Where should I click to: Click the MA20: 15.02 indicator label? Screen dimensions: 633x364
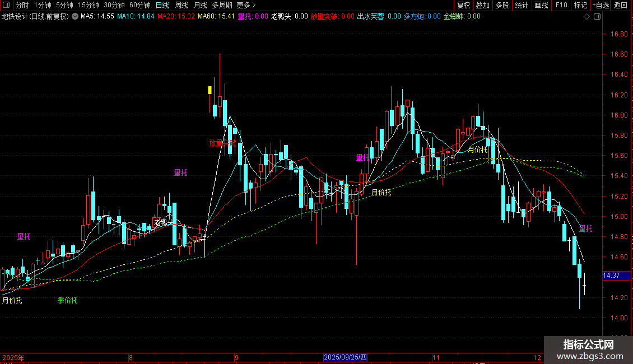point(176,17)
